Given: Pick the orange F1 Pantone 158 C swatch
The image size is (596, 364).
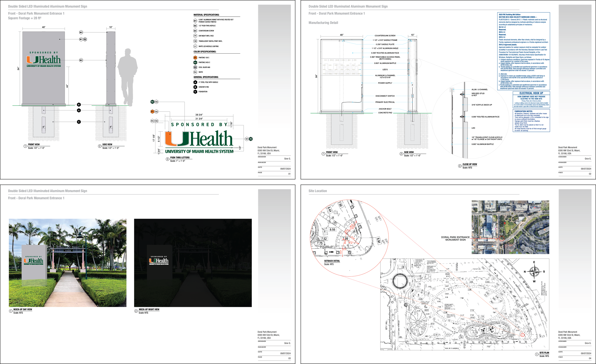Looking at the screenshot, I should pos(195,57).
